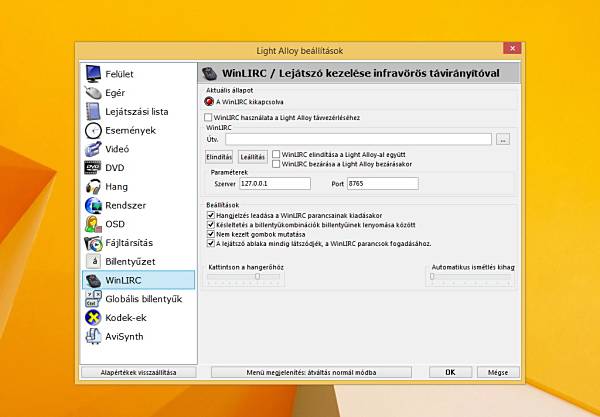Click the Rendszer globe icon
The image size is (600, 417).
[x=93, y=205]
